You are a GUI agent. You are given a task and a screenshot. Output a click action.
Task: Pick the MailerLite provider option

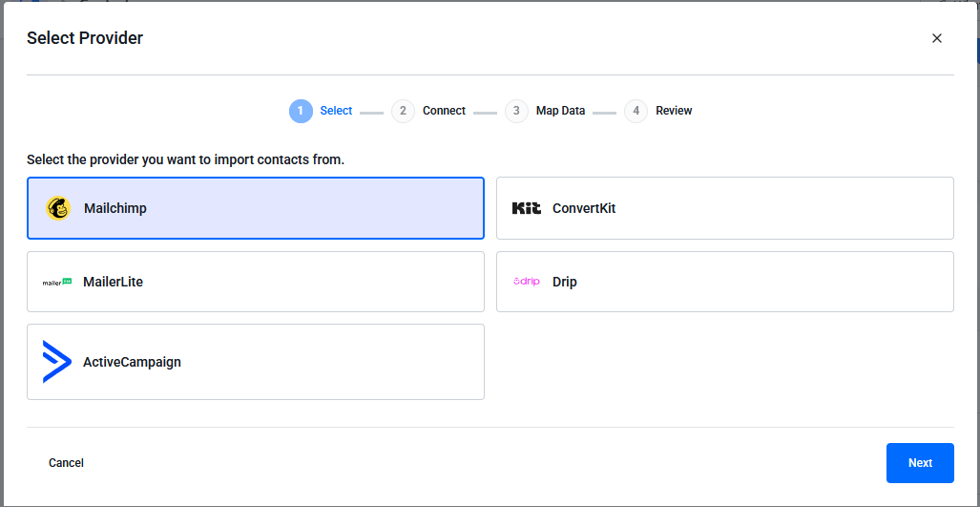pos(256,282)
